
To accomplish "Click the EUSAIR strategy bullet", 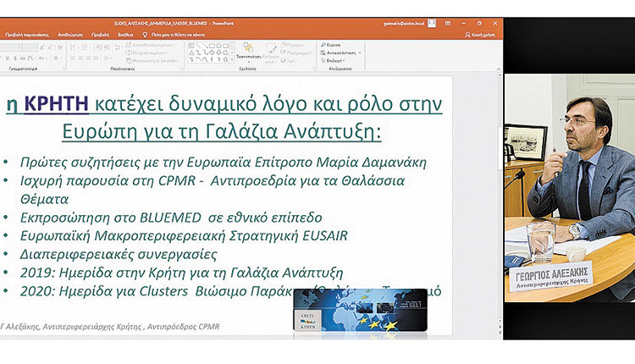I will point(184,235).
